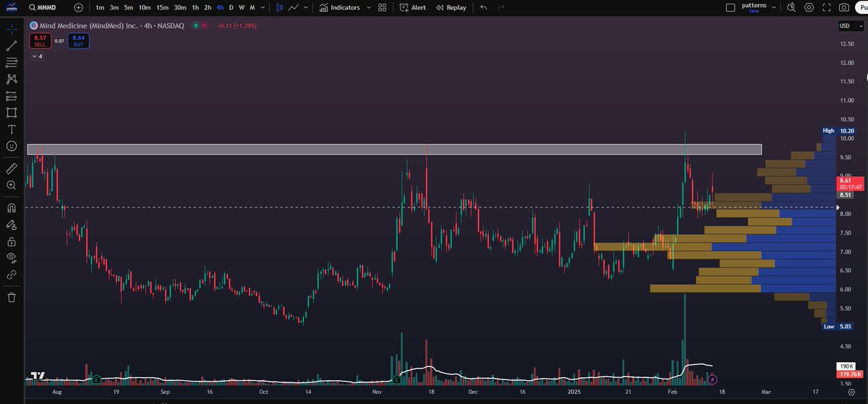This screenshot has height=404, width=868.
Task: Switch to the W weekly timeframe
Action: (x=241, y=7)
